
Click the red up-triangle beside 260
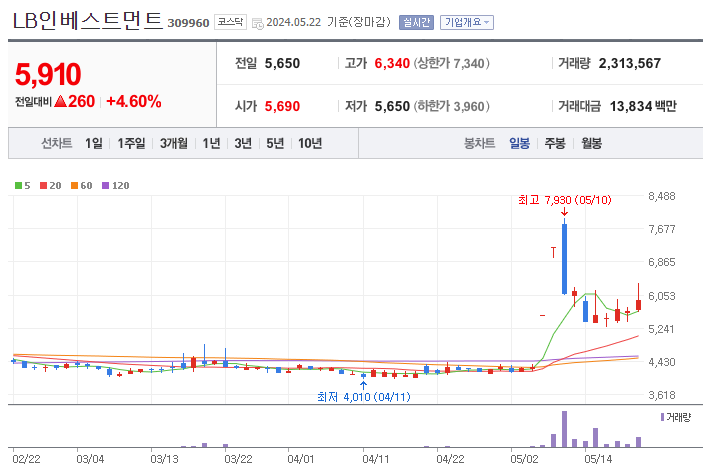pos(60,101)
